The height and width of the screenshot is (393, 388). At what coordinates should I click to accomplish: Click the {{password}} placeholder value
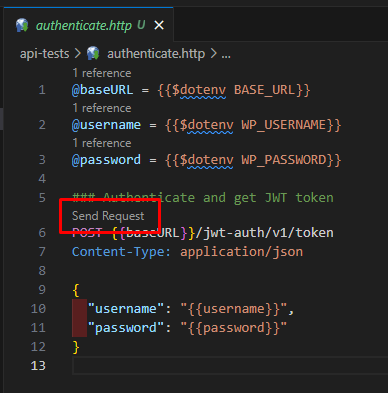pyautogui.click(x=234, y=328)
